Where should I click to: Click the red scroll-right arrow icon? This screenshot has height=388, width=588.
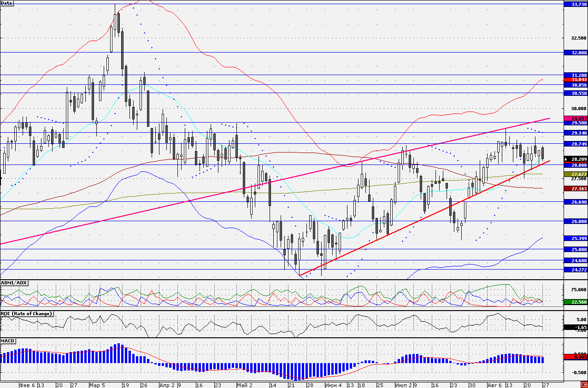[x=583, y=384]
